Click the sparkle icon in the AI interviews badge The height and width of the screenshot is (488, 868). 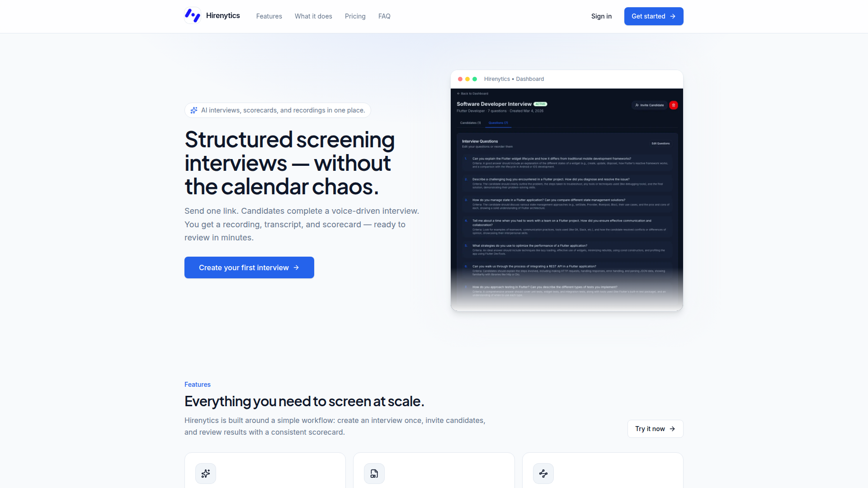(194, 110)
